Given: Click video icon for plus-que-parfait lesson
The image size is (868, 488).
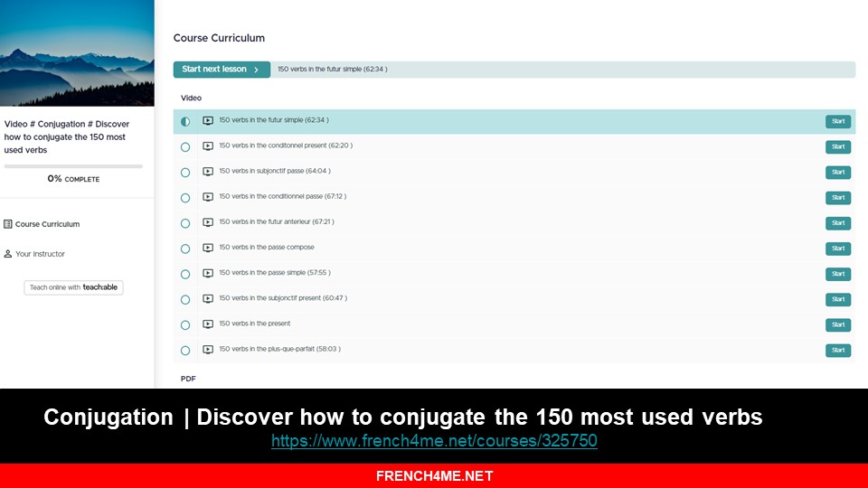Looking at the screenshot, I should tap(208, 350).
